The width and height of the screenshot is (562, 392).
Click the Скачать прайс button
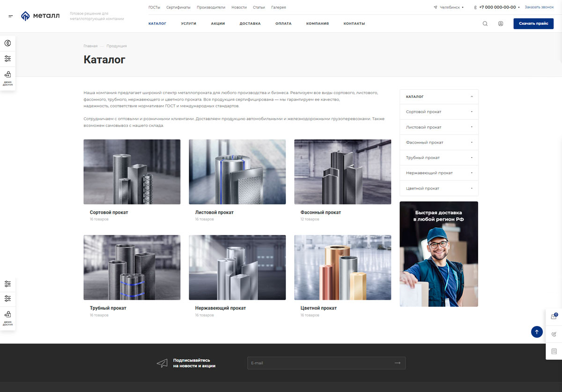[x=533, y=23]
